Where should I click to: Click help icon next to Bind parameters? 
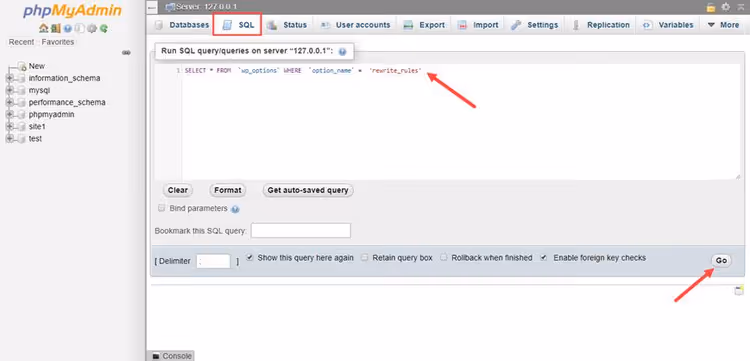click(x=235, y=209)
